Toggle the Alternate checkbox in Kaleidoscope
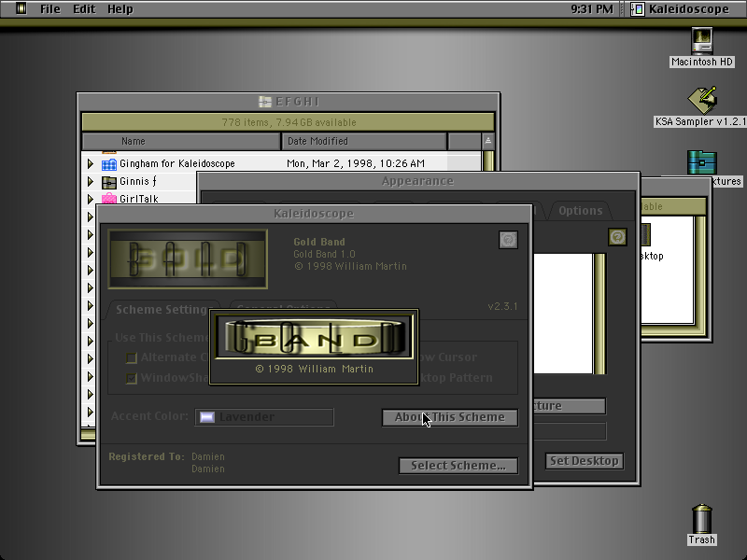 tap(131, 357)
